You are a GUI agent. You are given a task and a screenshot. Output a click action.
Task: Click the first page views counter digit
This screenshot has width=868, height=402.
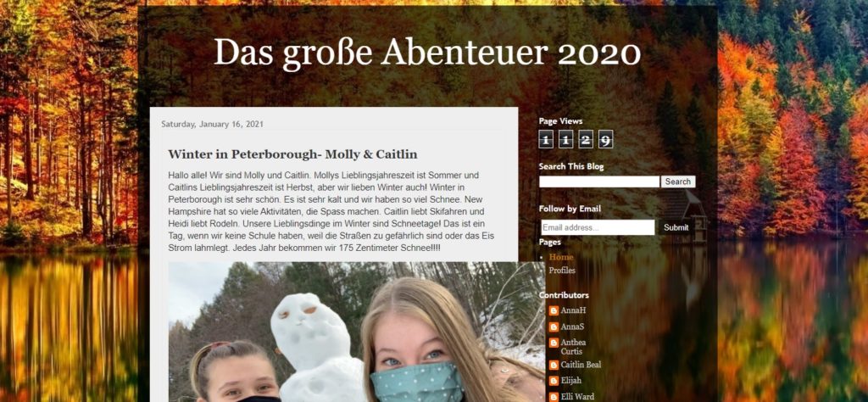pos(546,139)
